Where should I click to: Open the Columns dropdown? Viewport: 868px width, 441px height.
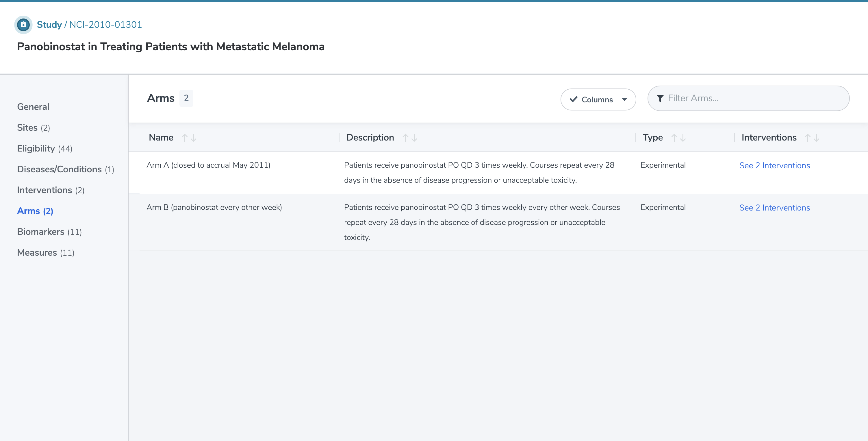[x=598, y=99]
